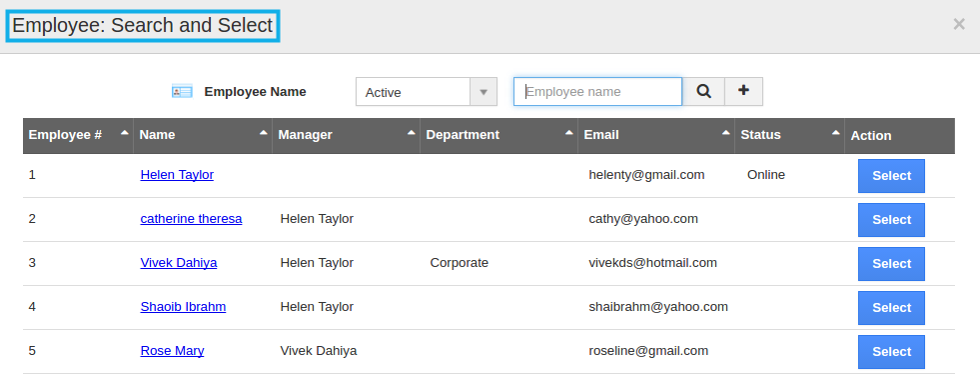This screenshot has width=980, height=391.
Task: Click email roseline@gmail.com
Action: coord(648,350)
